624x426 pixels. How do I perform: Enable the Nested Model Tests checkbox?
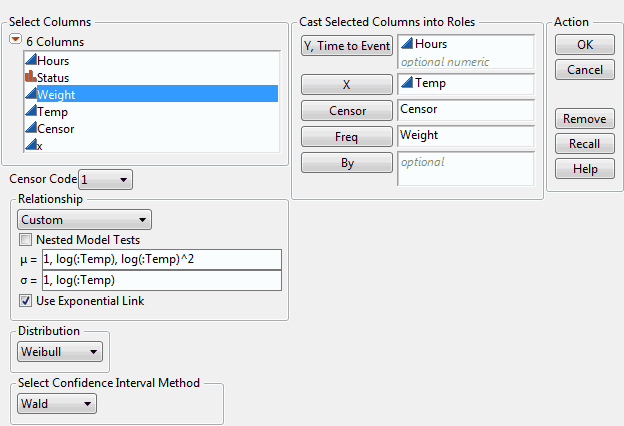click(26, 240)
